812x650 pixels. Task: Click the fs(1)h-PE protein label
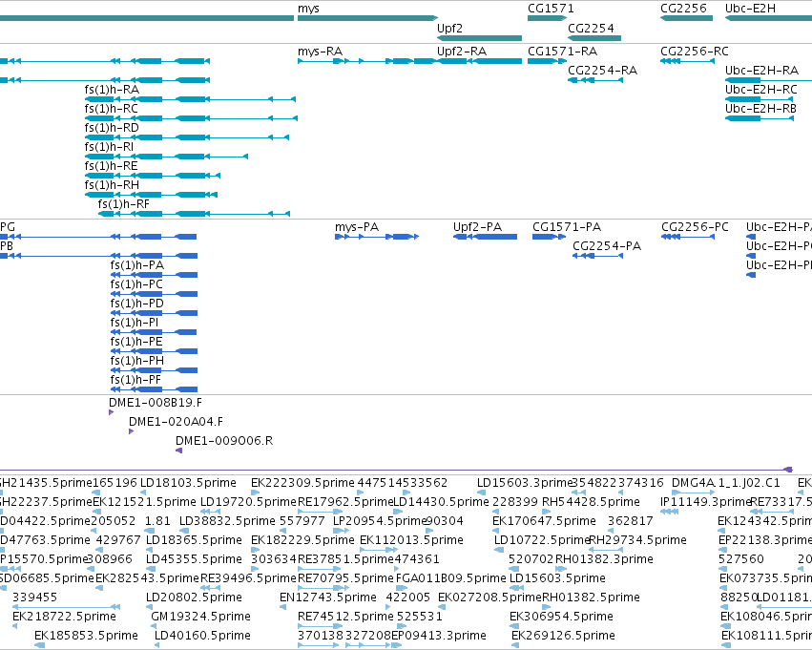click(x=136, y=342)
